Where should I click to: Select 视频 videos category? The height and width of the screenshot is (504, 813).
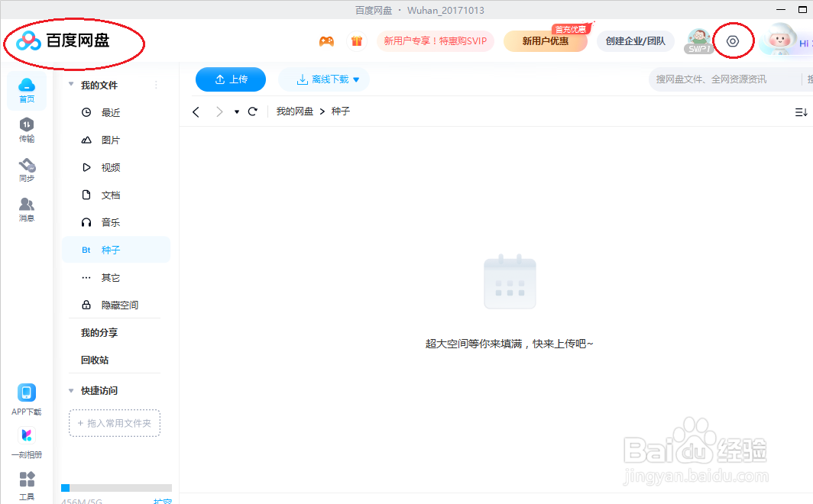(116, 167)
